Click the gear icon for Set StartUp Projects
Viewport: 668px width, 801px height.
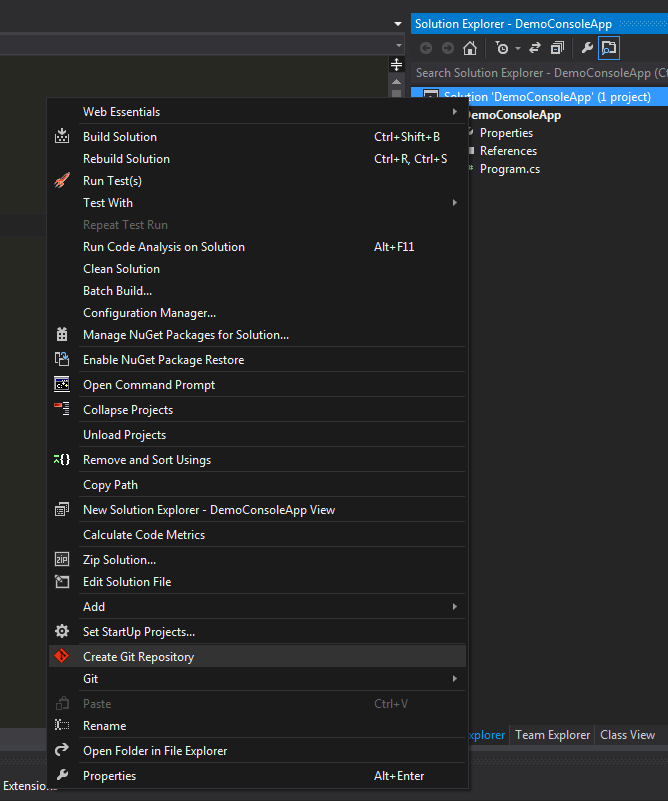click(x=62, y=631)
